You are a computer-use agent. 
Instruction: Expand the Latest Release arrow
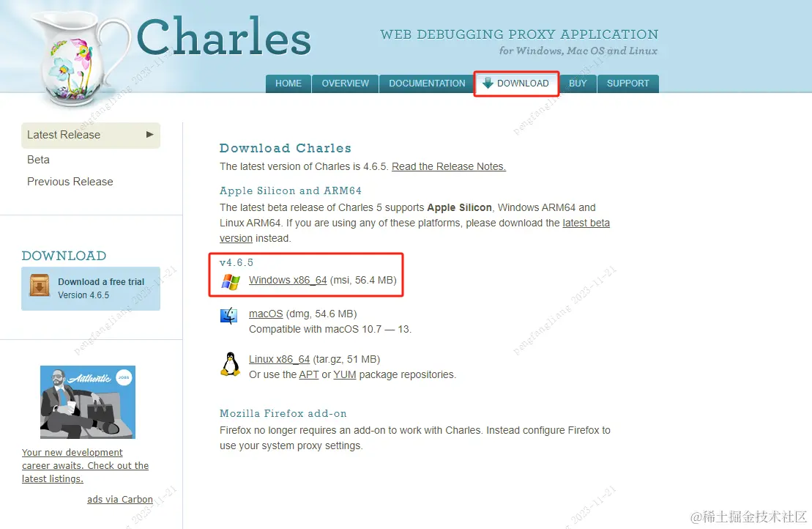pyautogui.click(x=149, y=135)
